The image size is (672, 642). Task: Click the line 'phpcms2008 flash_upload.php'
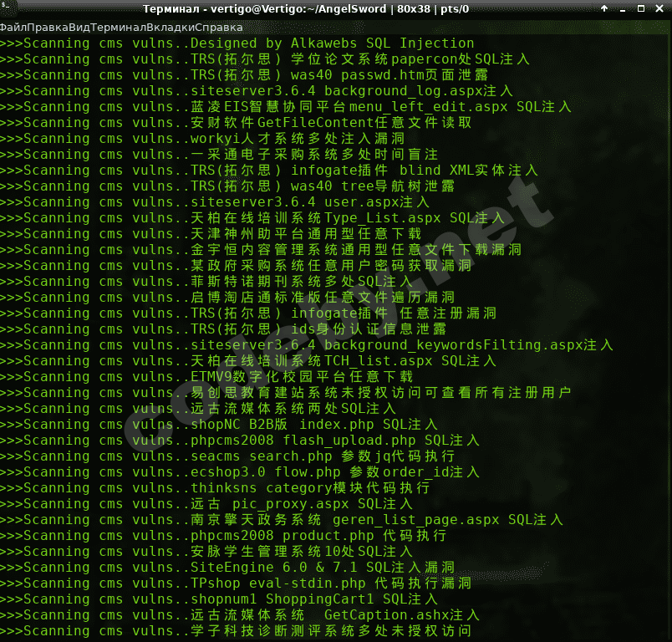pos(240,441)
